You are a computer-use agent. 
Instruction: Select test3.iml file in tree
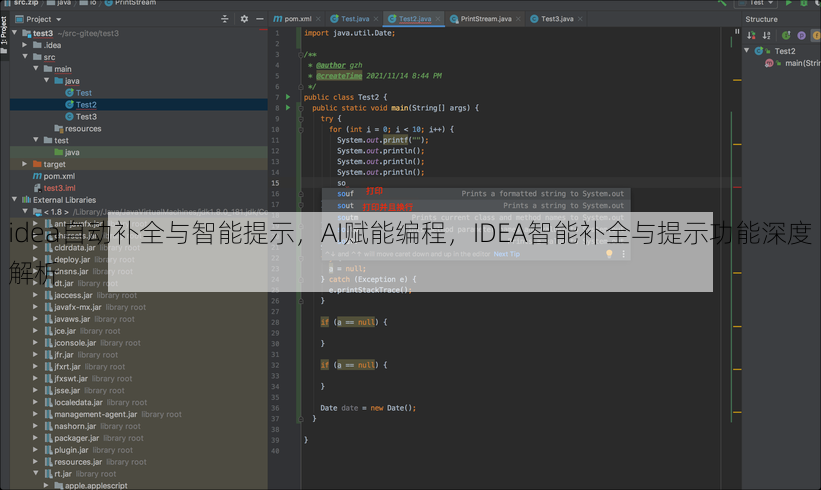(x=59, y=188)
